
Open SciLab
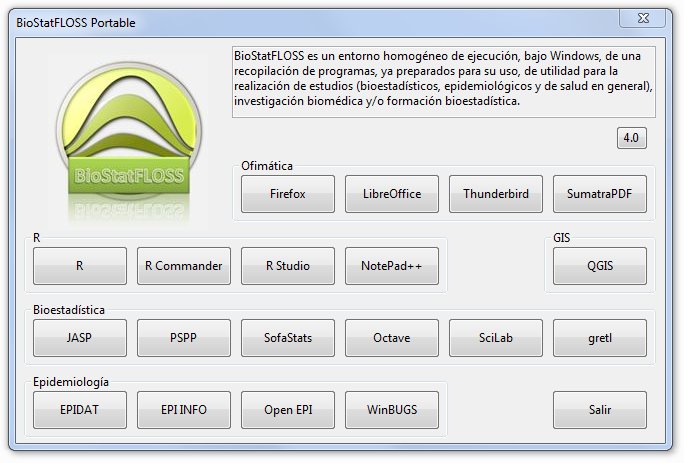point(496,338)
